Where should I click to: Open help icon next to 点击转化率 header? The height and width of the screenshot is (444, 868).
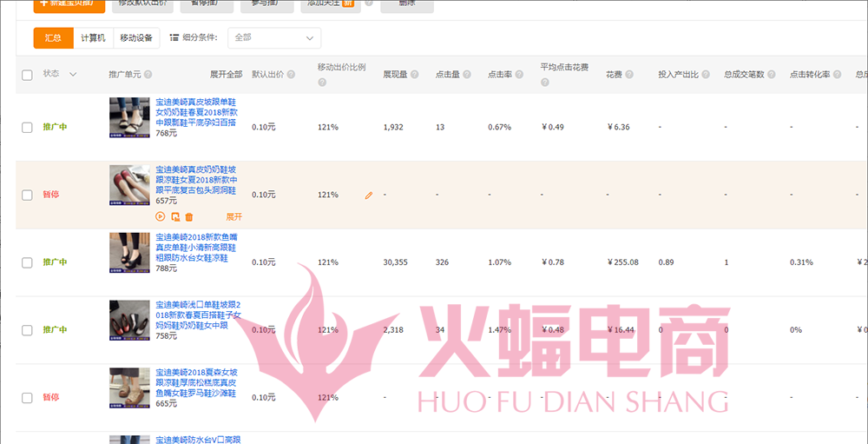[837, 75]
